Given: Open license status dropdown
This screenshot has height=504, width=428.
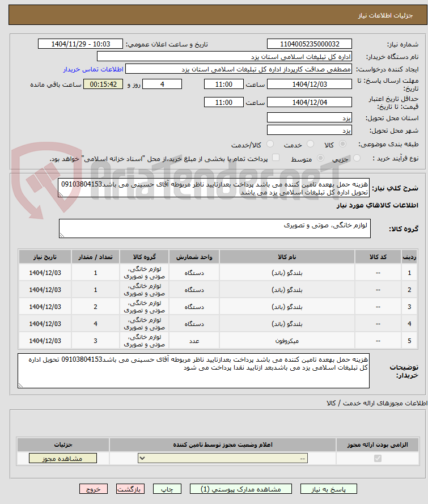Looking at the screenshot, I should click(x=223, y=458).
